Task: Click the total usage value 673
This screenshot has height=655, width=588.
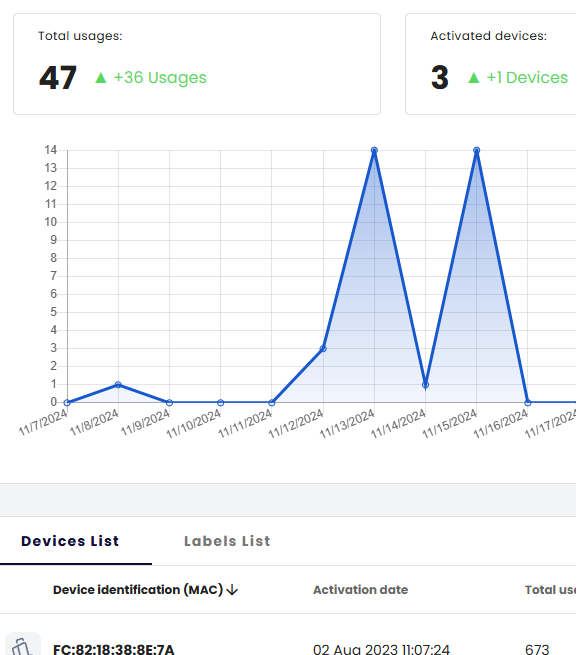Action: tap(537, 649)
